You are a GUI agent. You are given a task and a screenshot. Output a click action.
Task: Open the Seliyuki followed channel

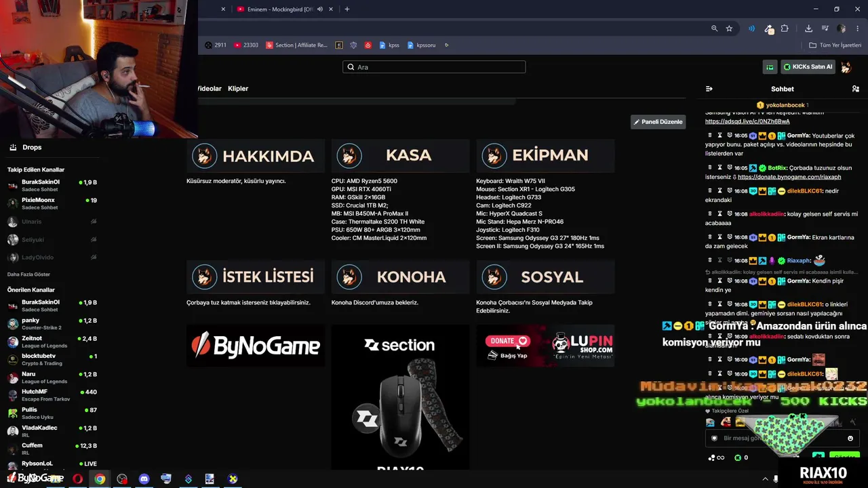[52, 240]
